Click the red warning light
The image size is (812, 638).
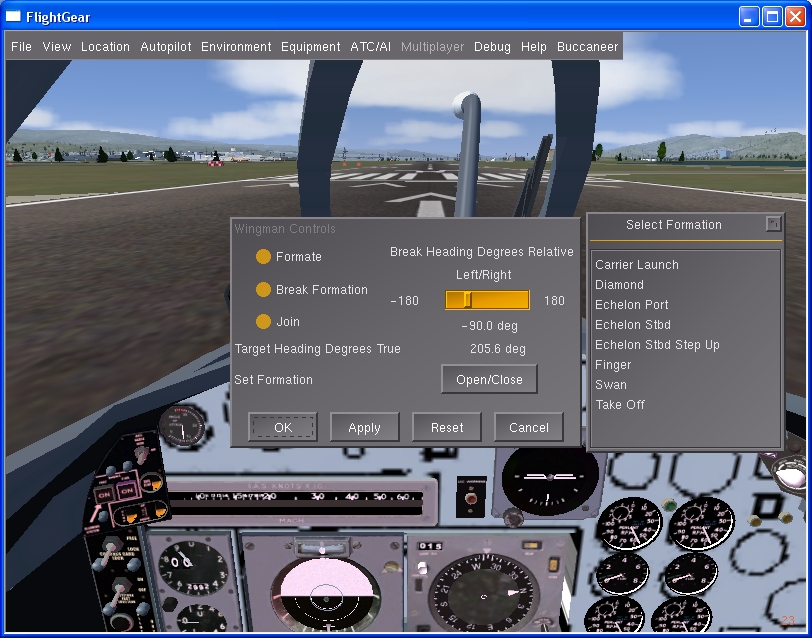(471, 499)
